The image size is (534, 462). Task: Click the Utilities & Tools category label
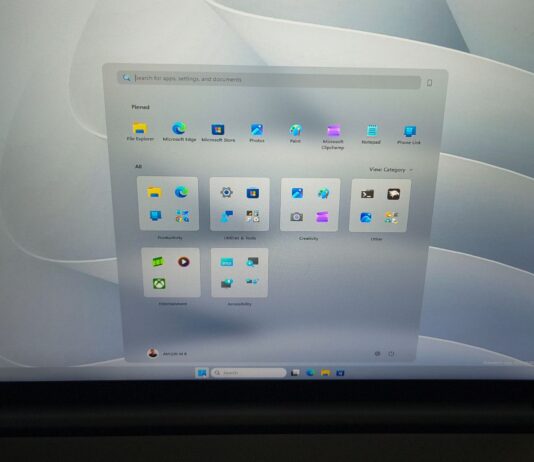click(240, 238)
